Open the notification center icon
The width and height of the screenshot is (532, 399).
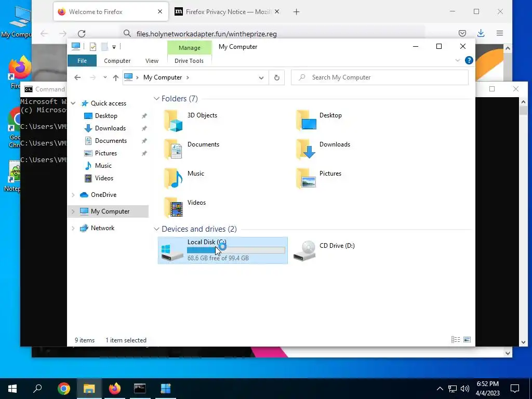515,389
